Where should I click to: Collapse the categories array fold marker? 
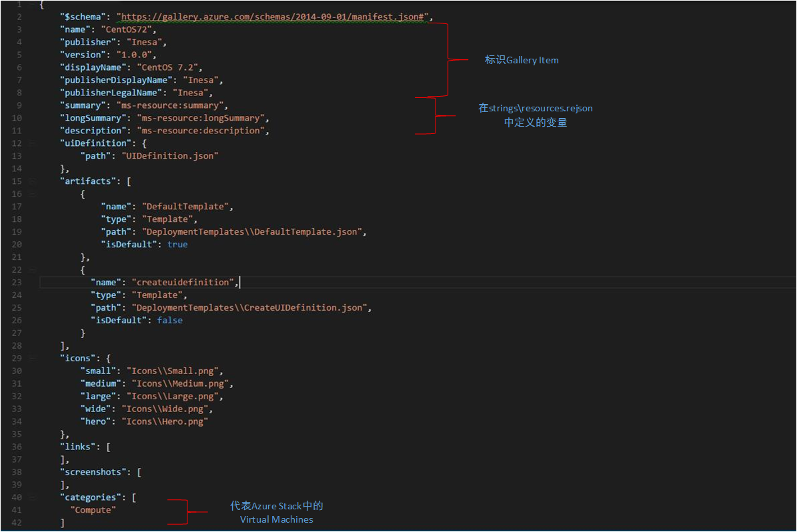(32, 497)
